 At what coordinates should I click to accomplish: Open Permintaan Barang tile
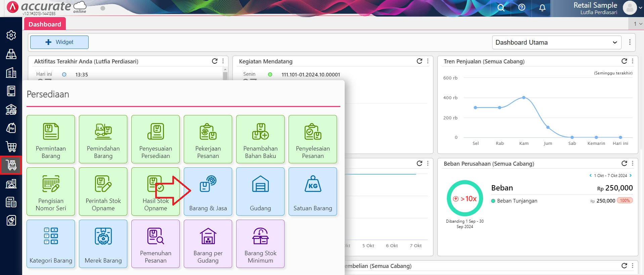point(51,139)
